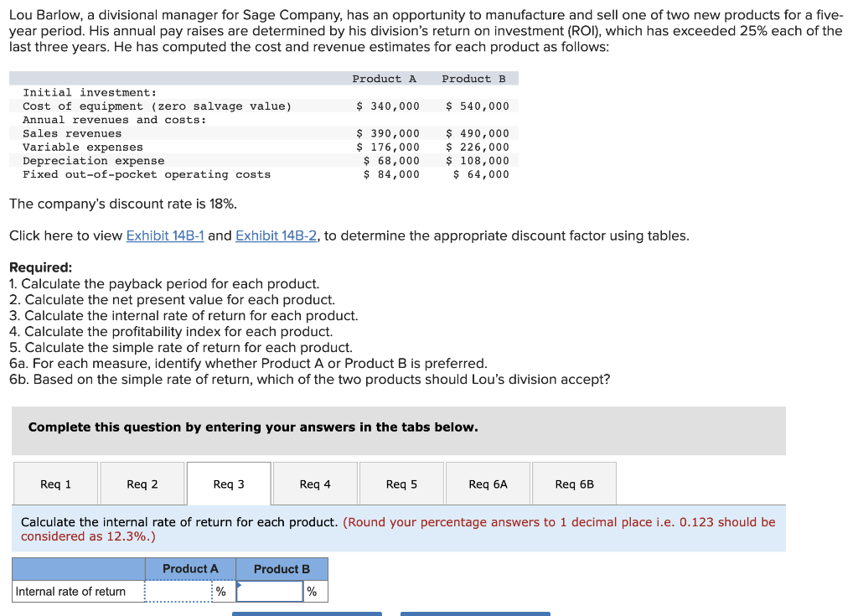Screen dimensions: 858x616
Task: Select the Product A column header
Action: pyautogui.click(x=190, y=568)
